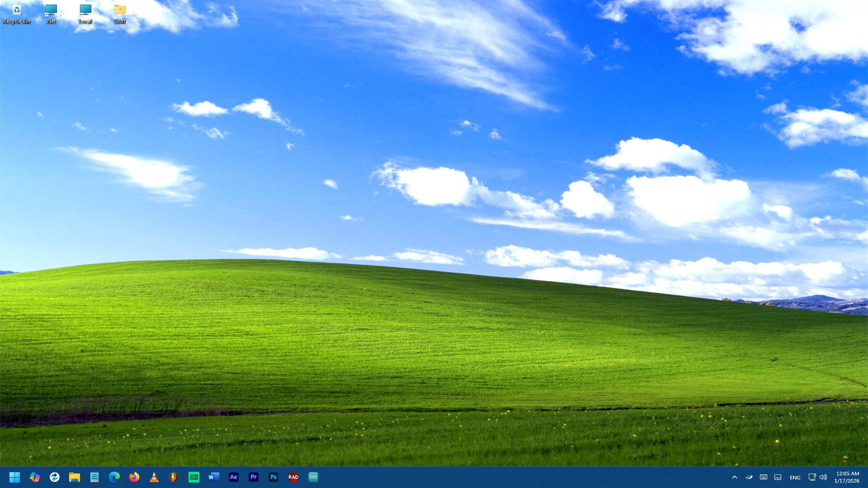Launch Copilot from the taskbar
868x488 pixels.
click(x=35, y=477)
